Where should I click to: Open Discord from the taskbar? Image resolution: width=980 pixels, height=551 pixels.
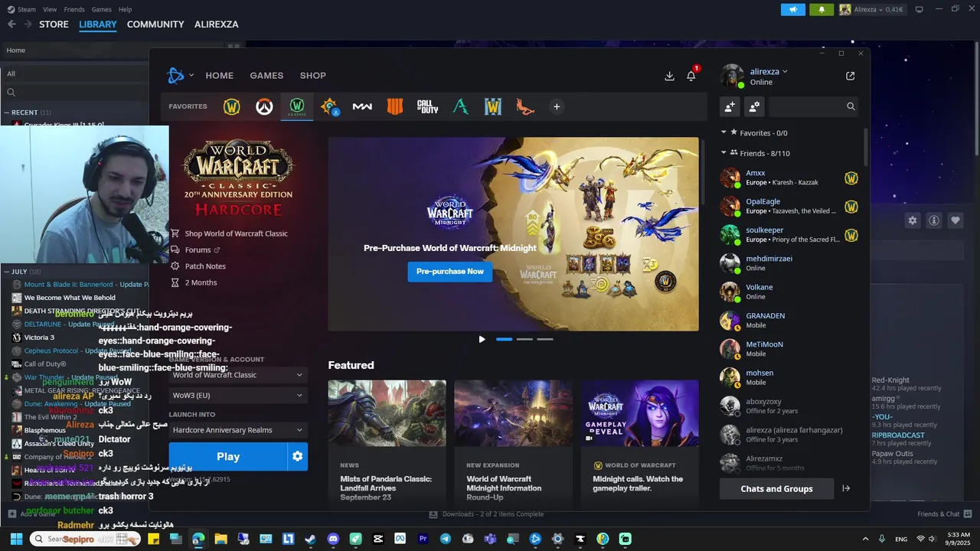coord(333,539)
